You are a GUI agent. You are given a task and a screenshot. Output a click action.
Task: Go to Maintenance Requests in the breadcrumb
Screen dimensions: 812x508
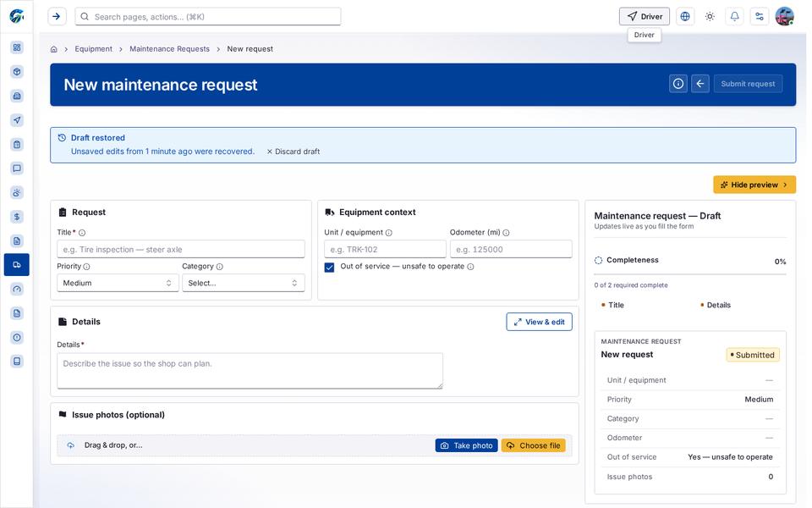pos(169,49)
